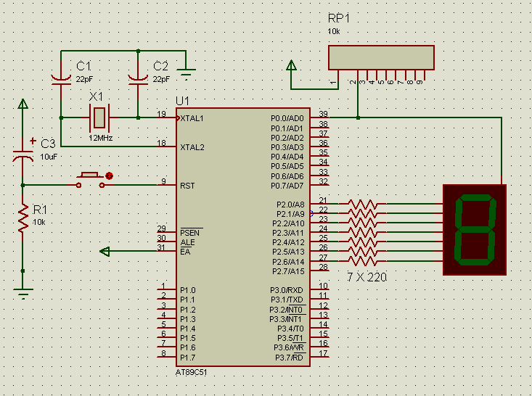
Task: Select the green seven-segment display
Action: 475,229
